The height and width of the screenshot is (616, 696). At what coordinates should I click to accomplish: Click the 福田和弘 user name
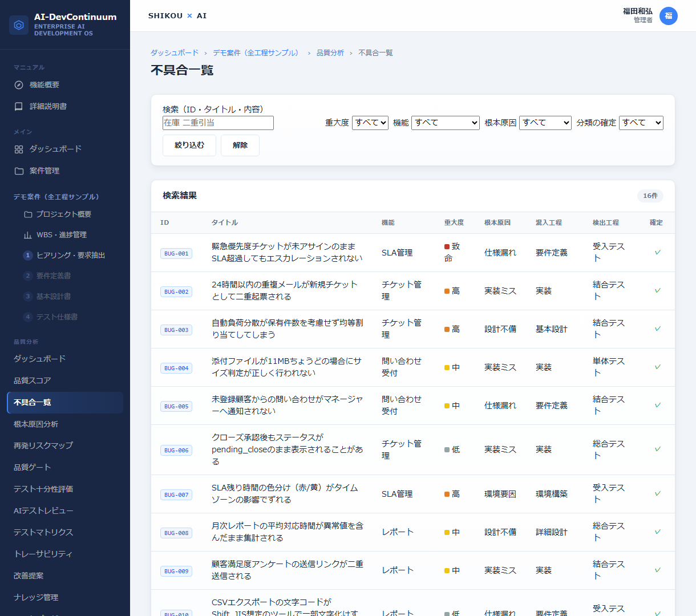point(638,11)
